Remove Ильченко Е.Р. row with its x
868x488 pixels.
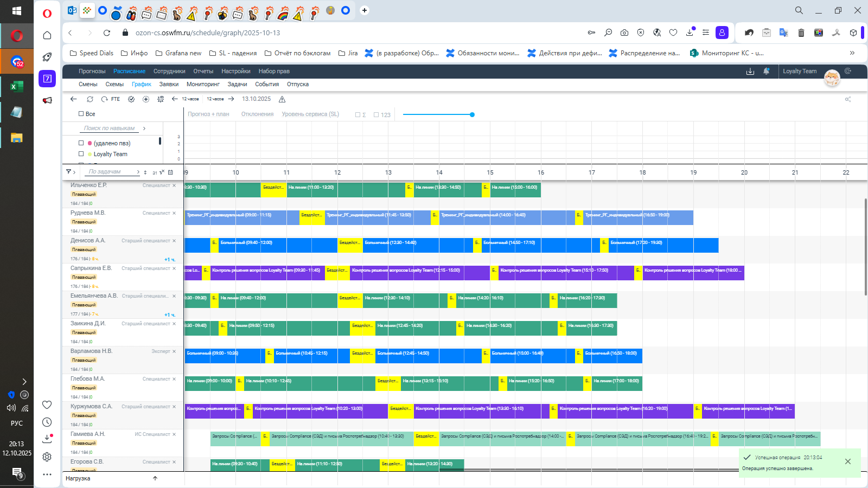click(x=174, y=185)
